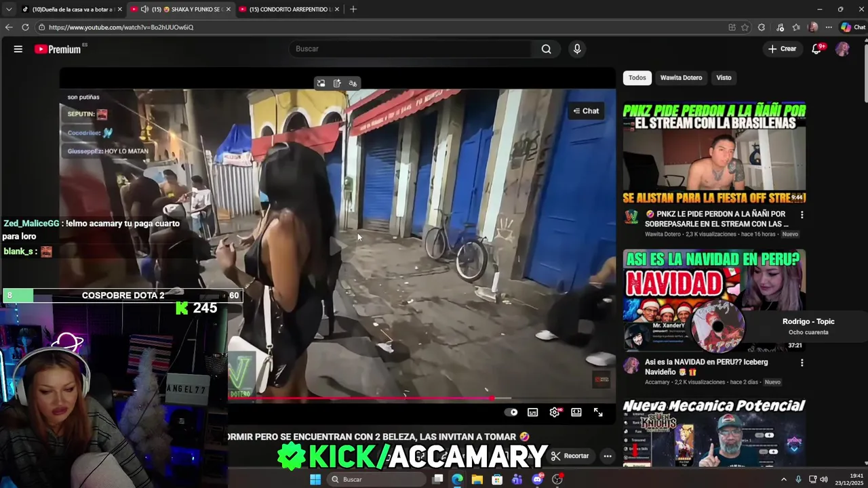Open ASI ES LA NAVIDAD EN PERU thumbnail
Image resolution: width=868 pixels, height=488 pixels.
714,300
